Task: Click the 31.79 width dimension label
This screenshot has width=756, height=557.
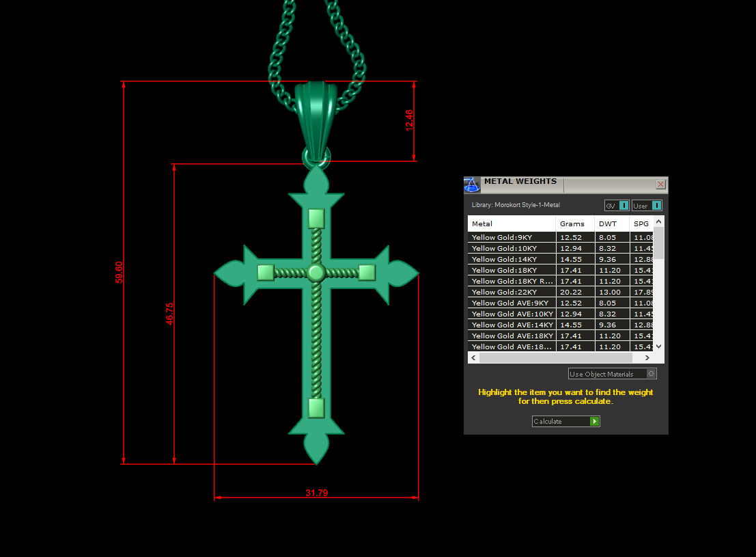Action: coord(316,493)
